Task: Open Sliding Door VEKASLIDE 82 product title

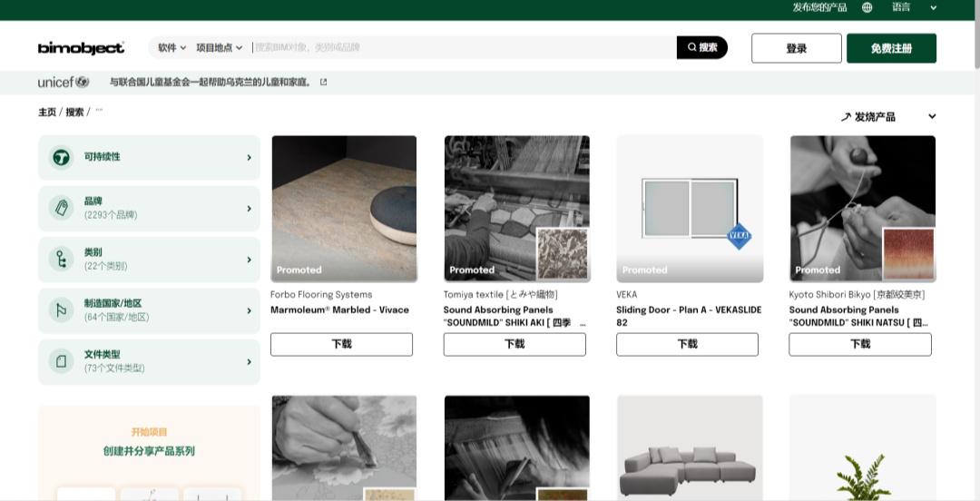Action: coord(689,316)
